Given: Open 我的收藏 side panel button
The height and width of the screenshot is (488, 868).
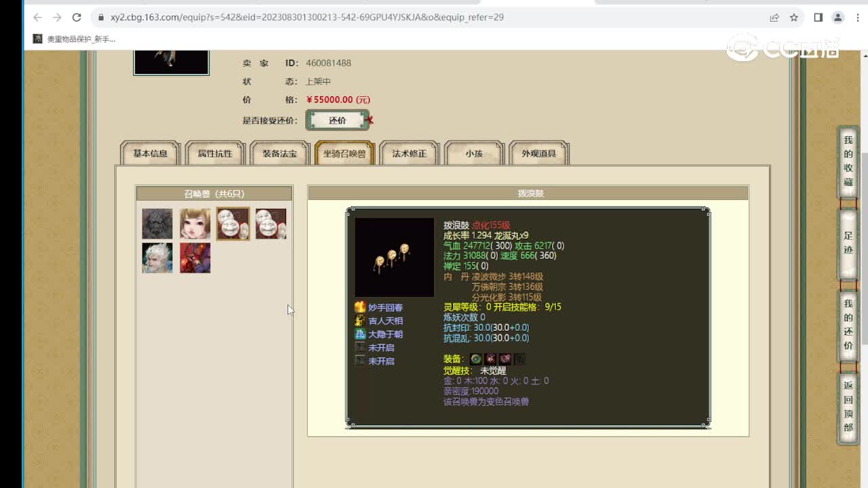Looking at the screenshot, I should 848,161.
